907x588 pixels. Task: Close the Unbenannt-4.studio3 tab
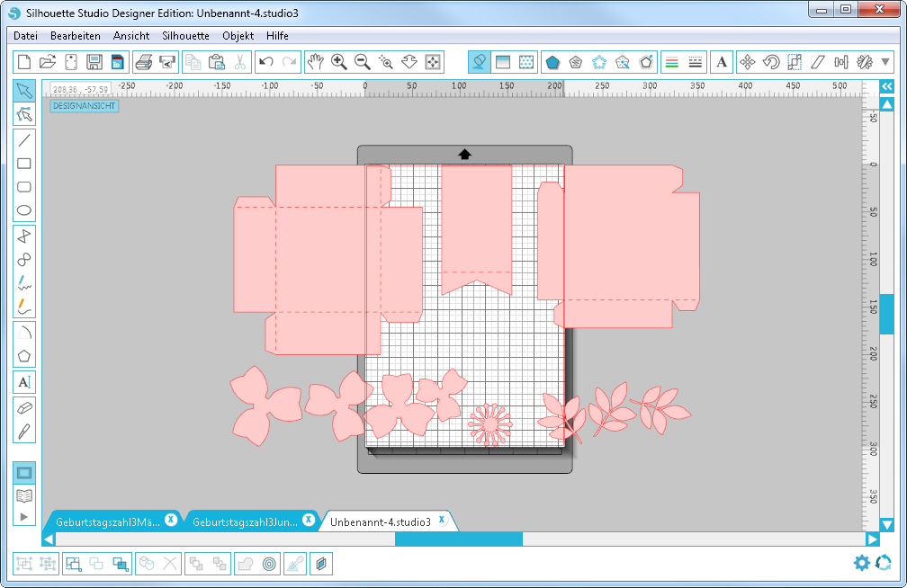[442, 521]
